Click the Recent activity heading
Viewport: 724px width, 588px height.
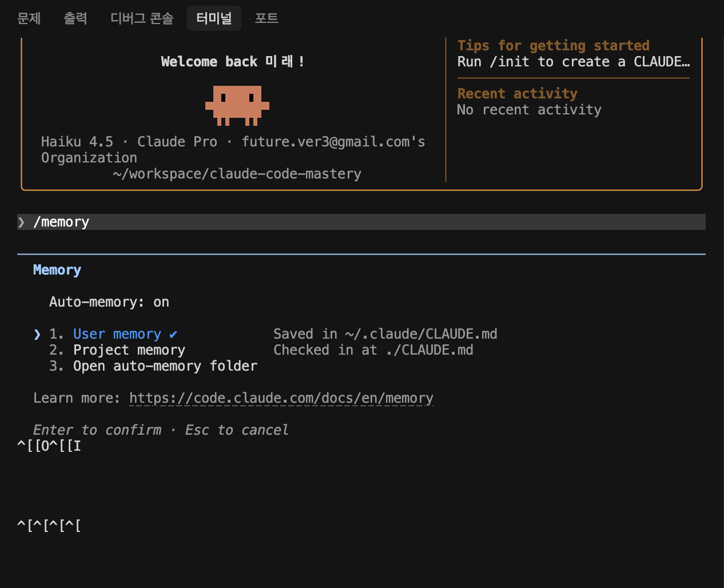(517, 94)
